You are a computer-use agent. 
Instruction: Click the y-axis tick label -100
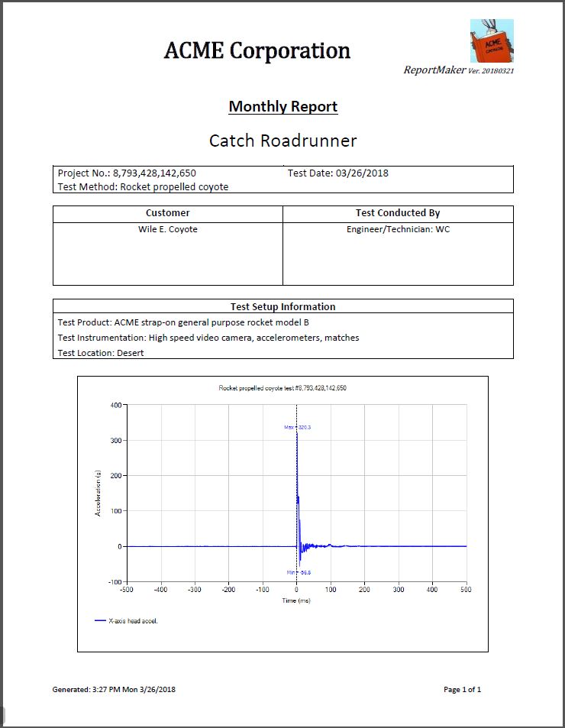(x=115, y=582)
